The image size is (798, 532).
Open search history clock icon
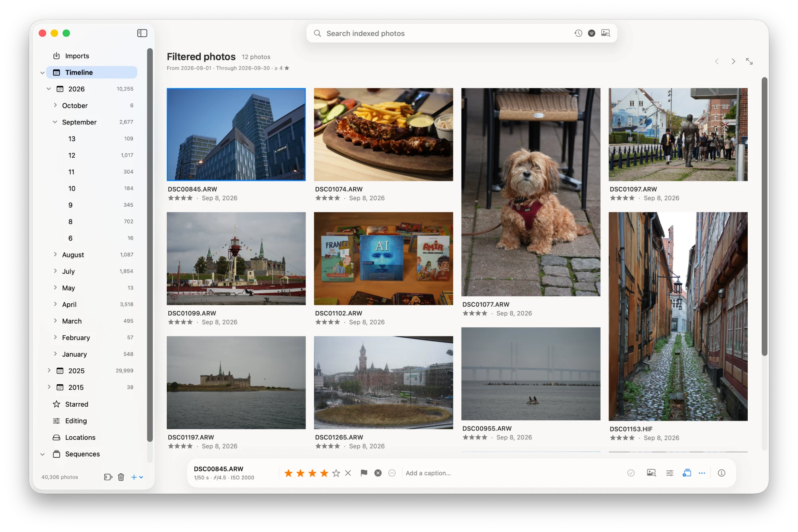[578, 33]
